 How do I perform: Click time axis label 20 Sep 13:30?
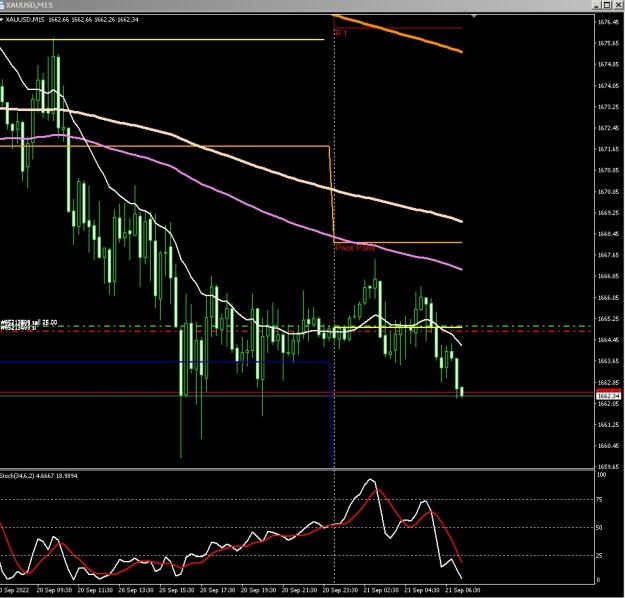click(136, 590)
